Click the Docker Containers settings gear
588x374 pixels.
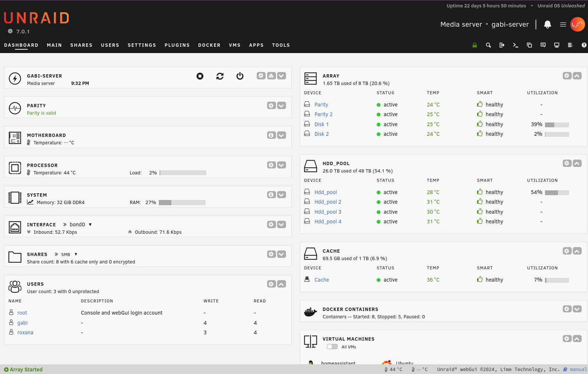[x=567, y=309]
